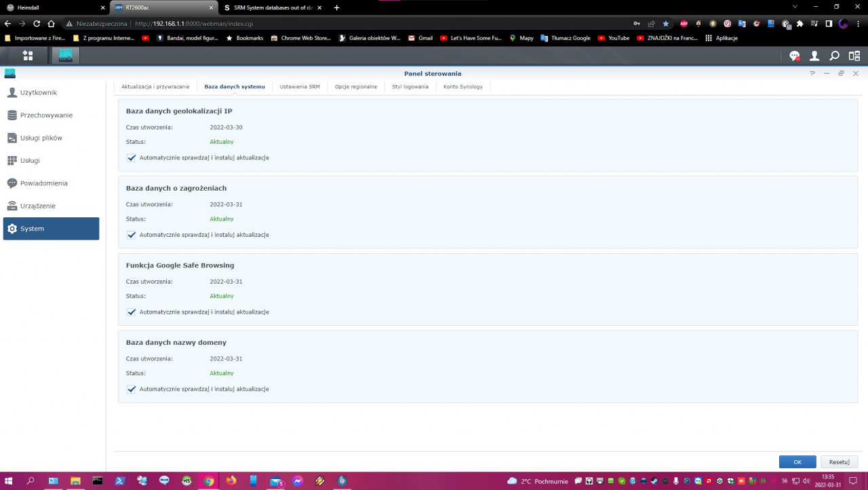Image resolution: width=868 pixels, height=490 pixels.
Task: Switch to Ustawienia SRM tab
Action: click(300, 87)
